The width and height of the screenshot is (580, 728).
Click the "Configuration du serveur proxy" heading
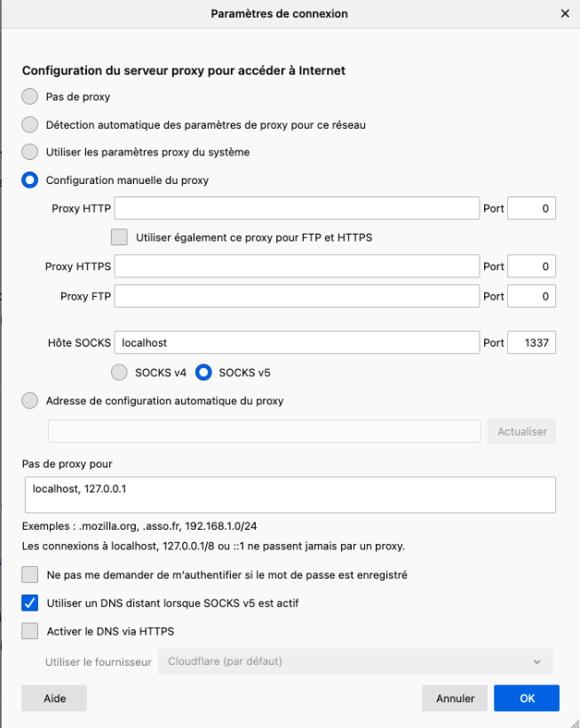coord(184,70)
